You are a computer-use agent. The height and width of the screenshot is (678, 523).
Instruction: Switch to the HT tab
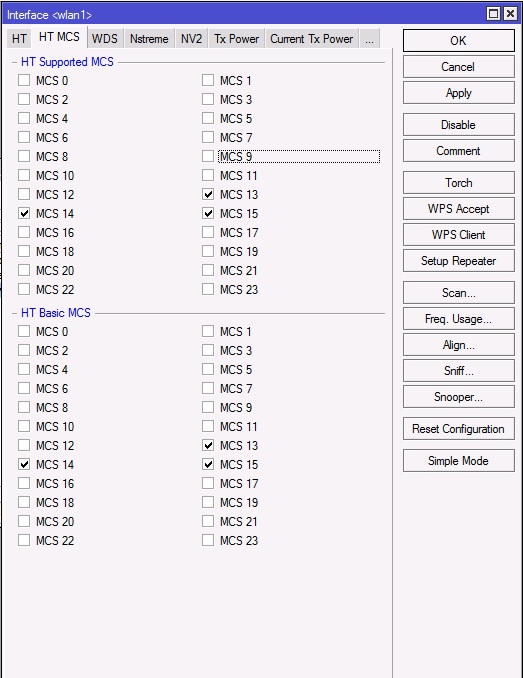point(19,39)
